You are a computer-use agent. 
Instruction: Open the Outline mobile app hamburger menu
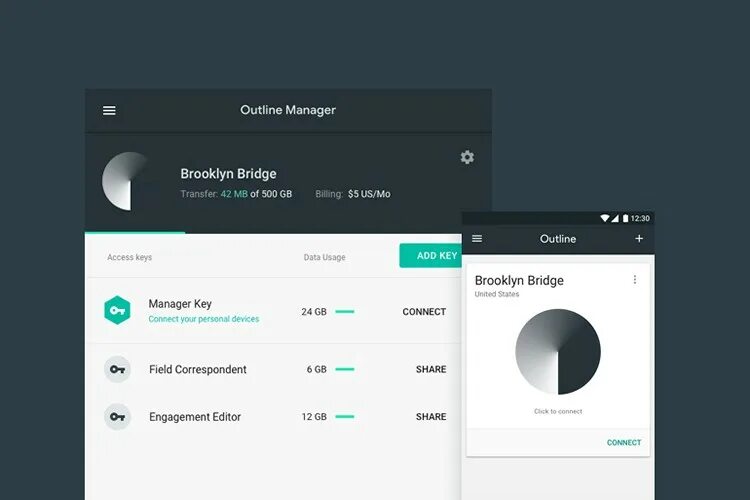477,238
